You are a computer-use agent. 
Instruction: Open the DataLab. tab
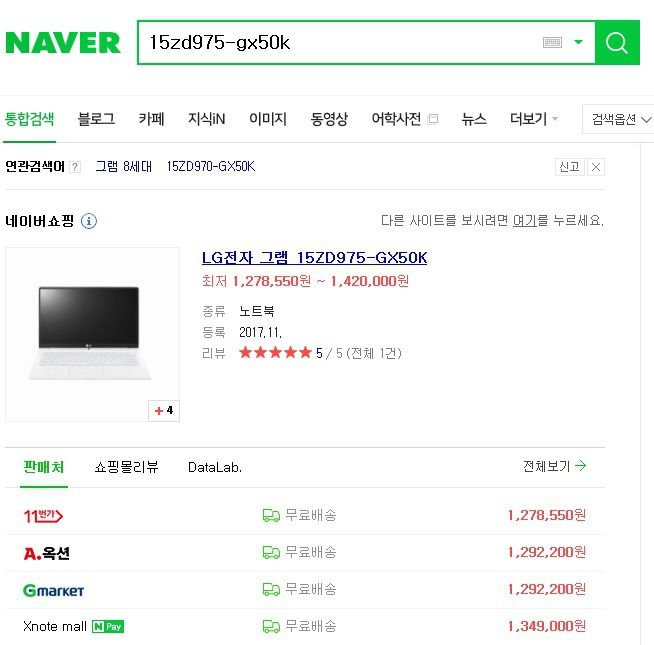click(215, 467)
